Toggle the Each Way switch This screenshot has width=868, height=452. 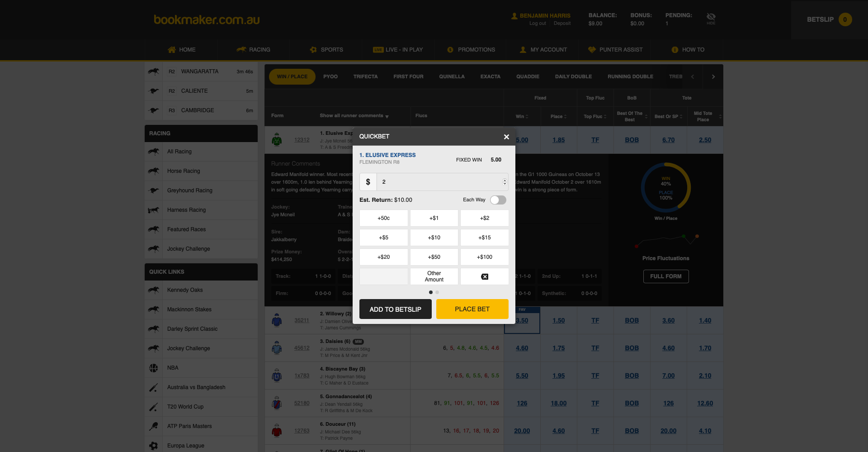click(498, 200)
